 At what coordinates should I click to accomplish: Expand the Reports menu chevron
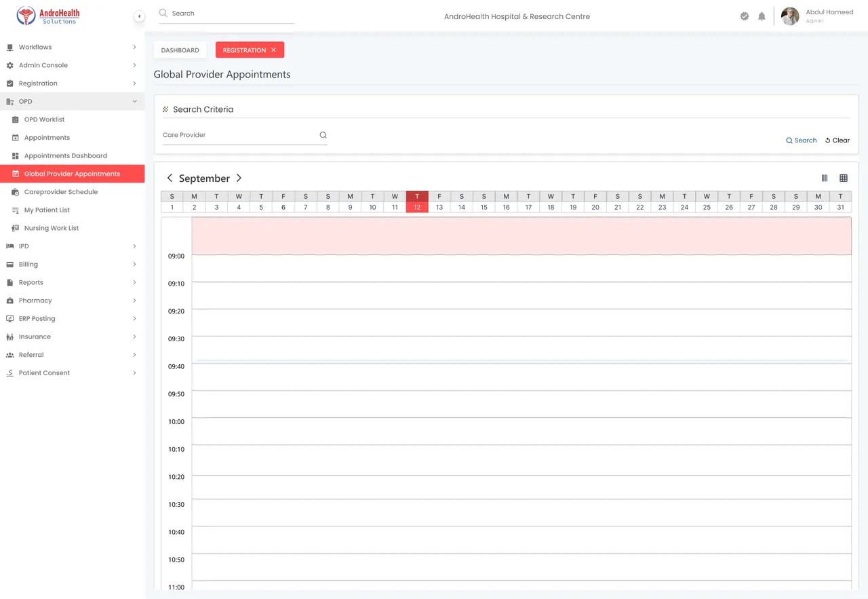point(134,282)
